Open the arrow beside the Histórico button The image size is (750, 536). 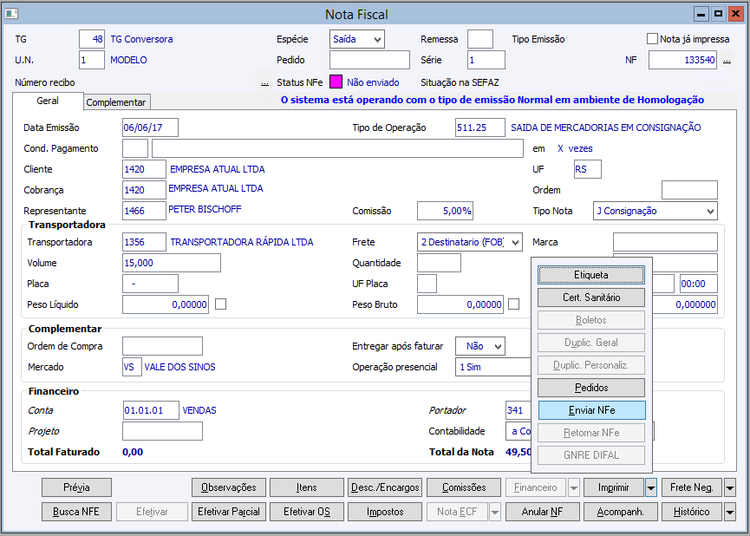[729, 512]
